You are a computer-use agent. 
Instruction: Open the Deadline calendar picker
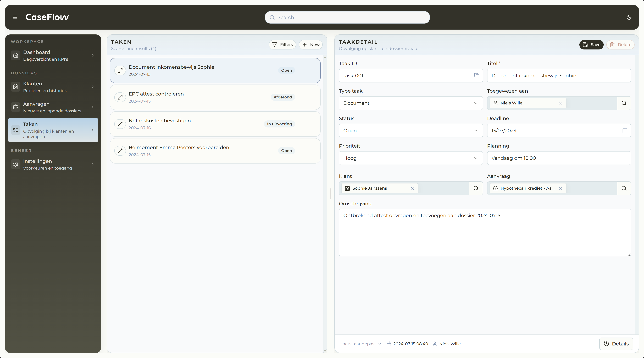[x=625, y=131]
